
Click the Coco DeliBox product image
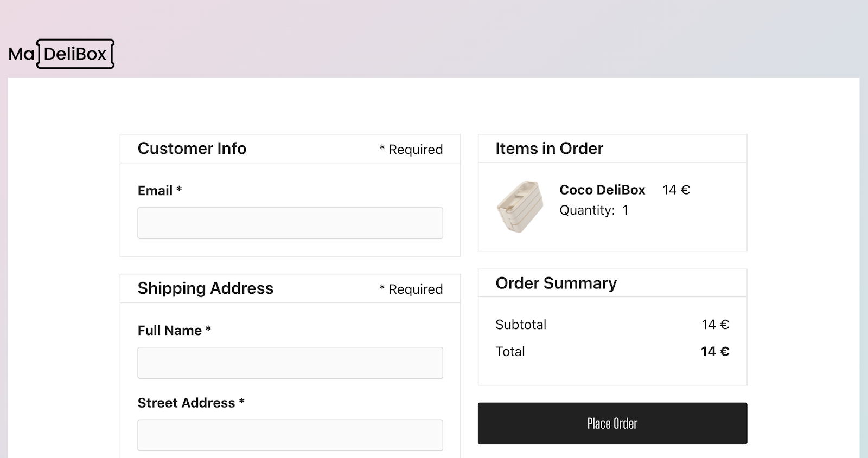click(520, 207)
